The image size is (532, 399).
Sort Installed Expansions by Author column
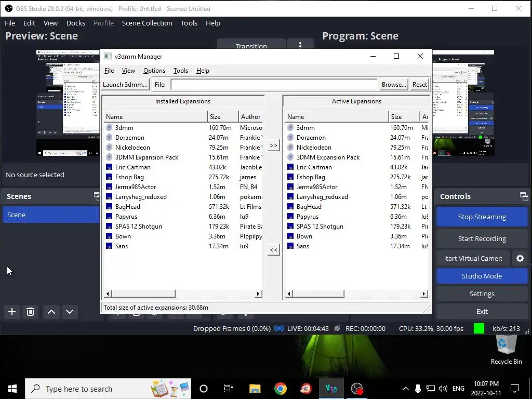tap(251, 117)
